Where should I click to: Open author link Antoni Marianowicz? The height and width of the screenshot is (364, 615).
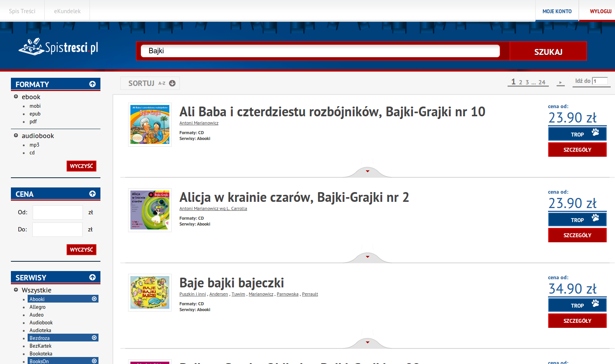[199, 123]
